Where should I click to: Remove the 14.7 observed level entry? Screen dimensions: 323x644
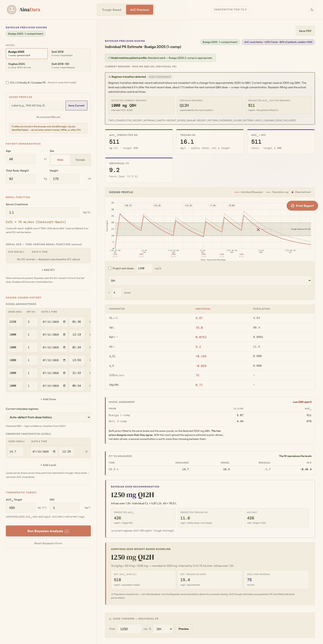tap(86, 451)
